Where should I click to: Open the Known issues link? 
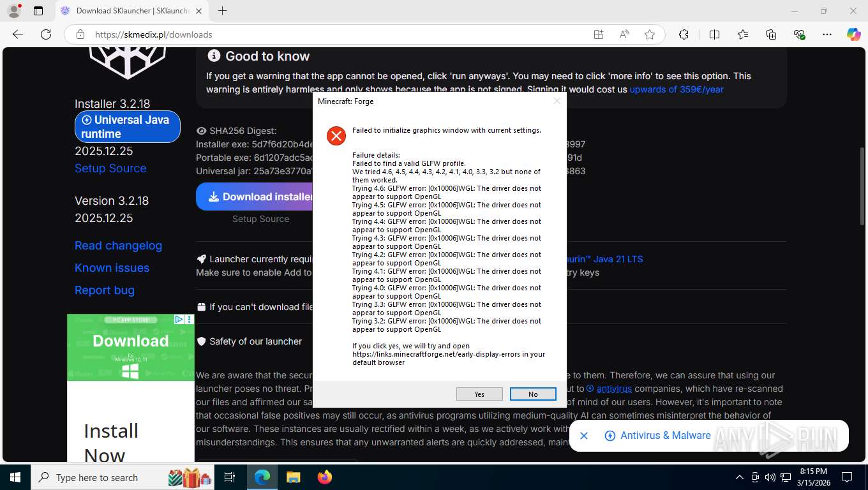point(112,268)
